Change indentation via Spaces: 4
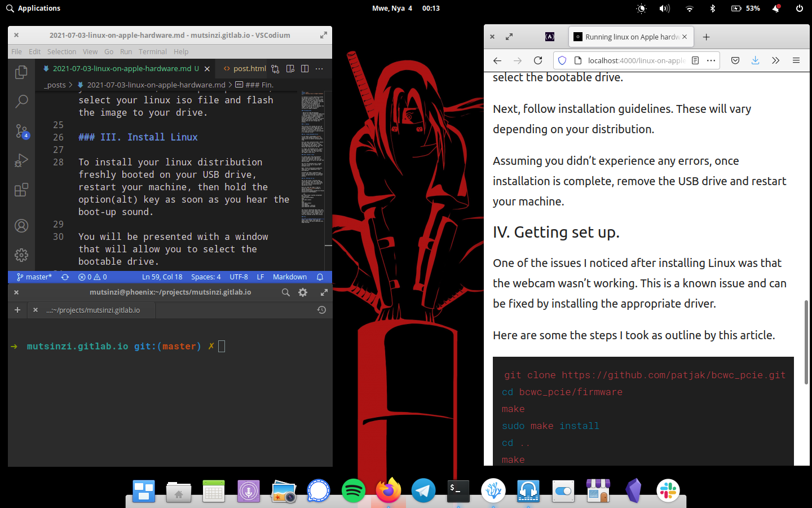 click(206, 277)
